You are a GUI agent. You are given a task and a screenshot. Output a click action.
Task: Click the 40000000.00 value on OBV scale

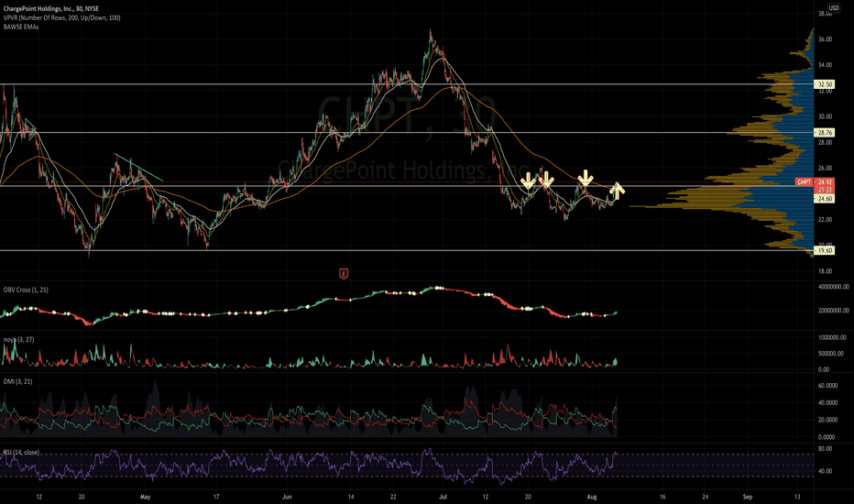[834, 287]
